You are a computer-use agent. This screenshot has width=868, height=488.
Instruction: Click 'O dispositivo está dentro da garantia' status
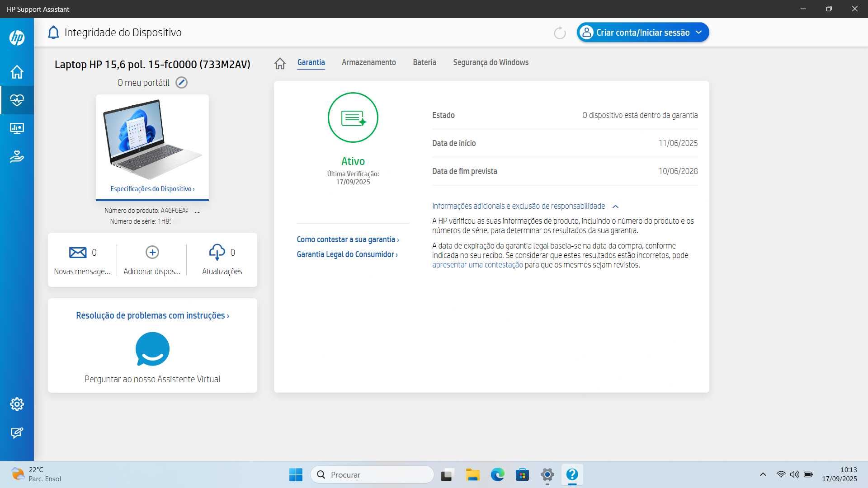pyautogui.click(x=640, y=115)
